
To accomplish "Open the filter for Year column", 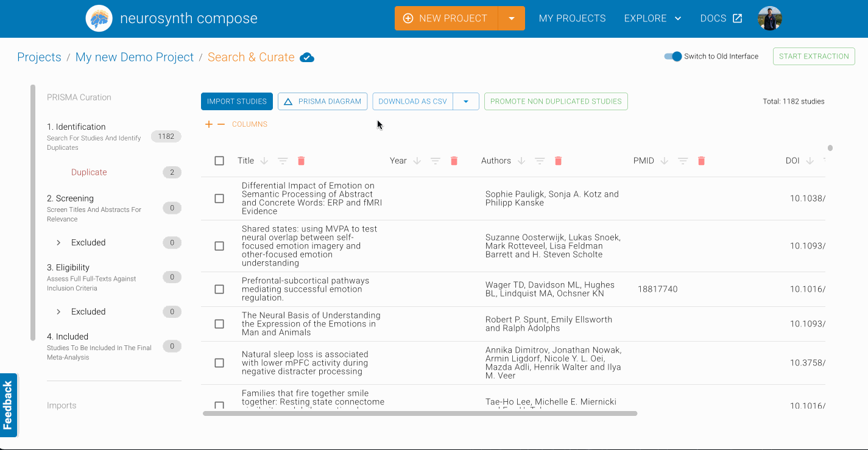I will 436,161.
